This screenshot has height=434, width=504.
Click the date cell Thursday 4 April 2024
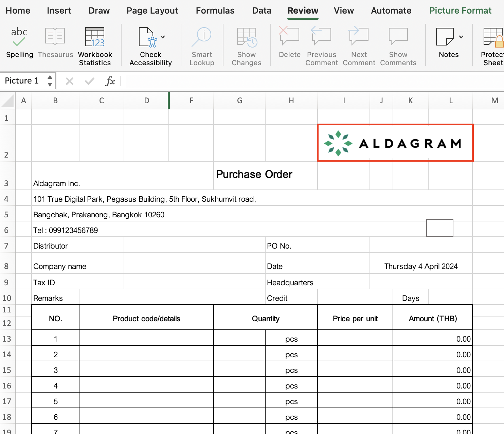click(x=421, y=266)
